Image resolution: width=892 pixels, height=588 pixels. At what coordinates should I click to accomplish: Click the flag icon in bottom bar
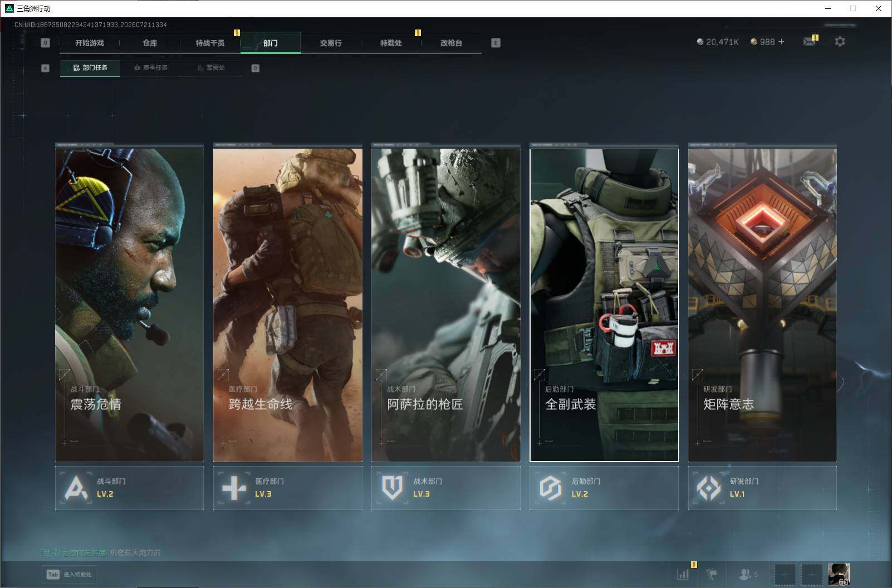click(x=712, y=574)
